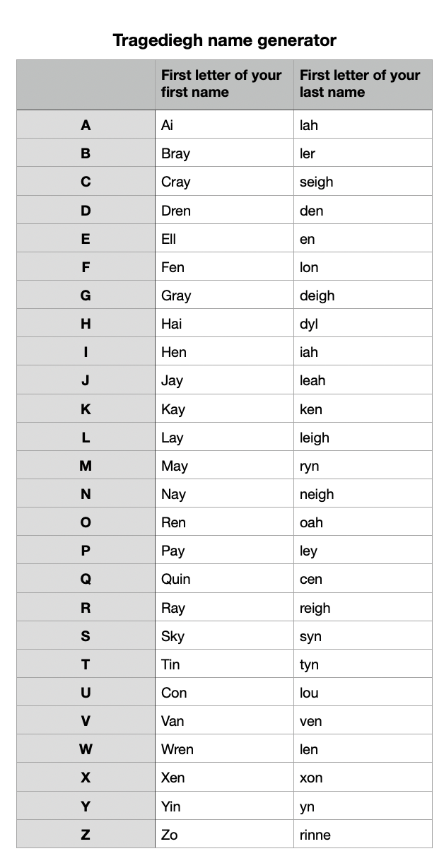444x868 pixels.
Task: Select the "neigh" last name cell
Action: coord(316,494)
